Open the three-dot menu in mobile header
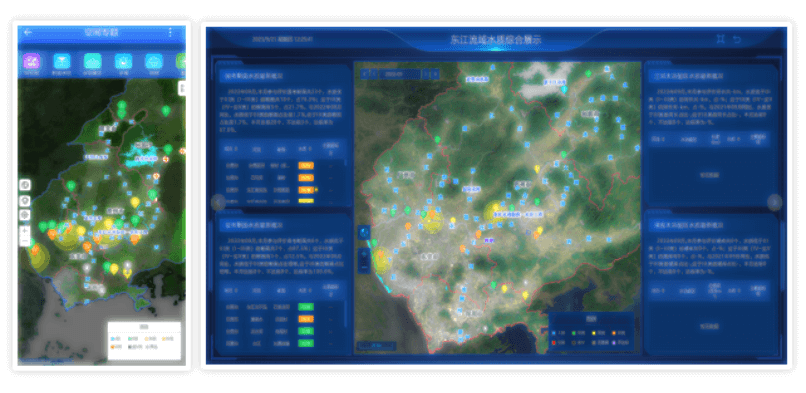This screenshot has width=806, height=393. click(170, 32)
